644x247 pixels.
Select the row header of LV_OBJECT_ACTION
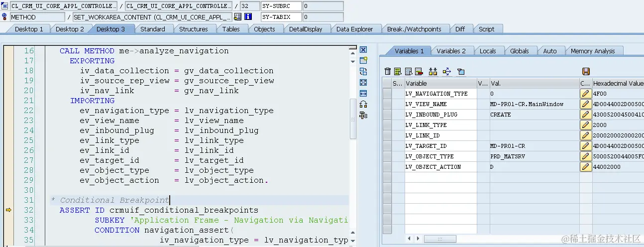[387, 167]
